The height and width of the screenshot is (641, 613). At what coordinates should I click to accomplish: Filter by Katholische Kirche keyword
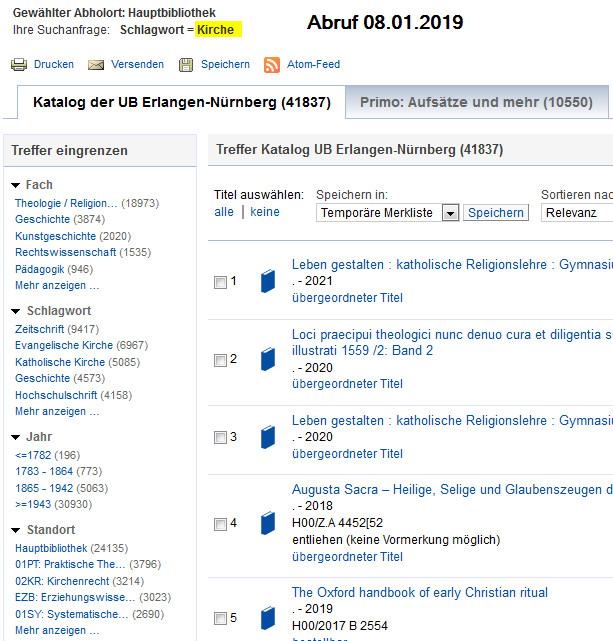click(60, 362)
